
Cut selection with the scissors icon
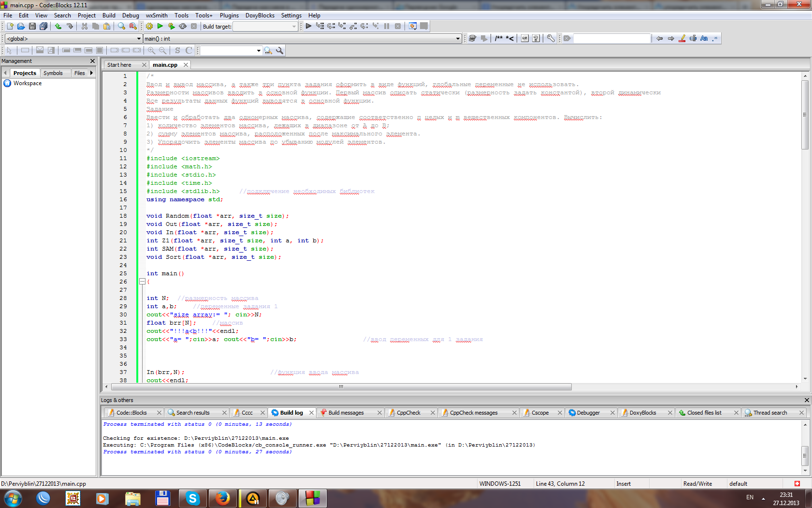coord(85,26)
